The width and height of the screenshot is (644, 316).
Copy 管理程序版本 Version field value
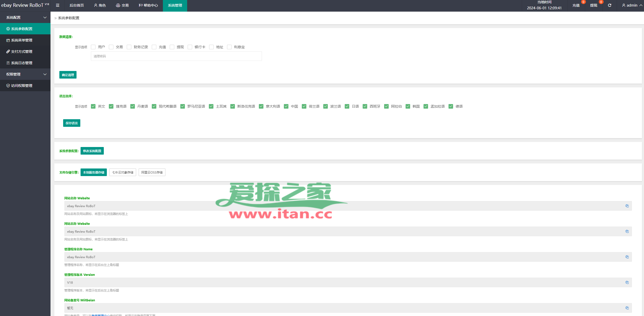point(627,282)
